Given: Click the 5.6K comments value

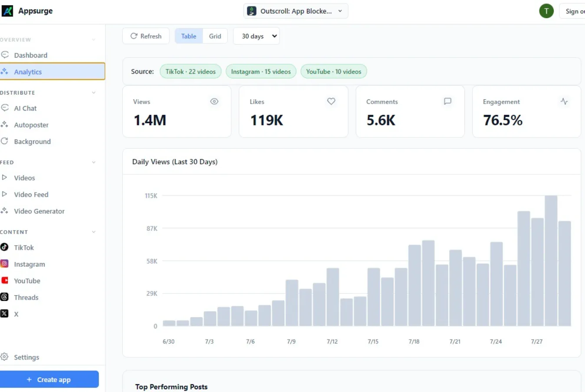Looking at the screenshot, I should (381, 120).
